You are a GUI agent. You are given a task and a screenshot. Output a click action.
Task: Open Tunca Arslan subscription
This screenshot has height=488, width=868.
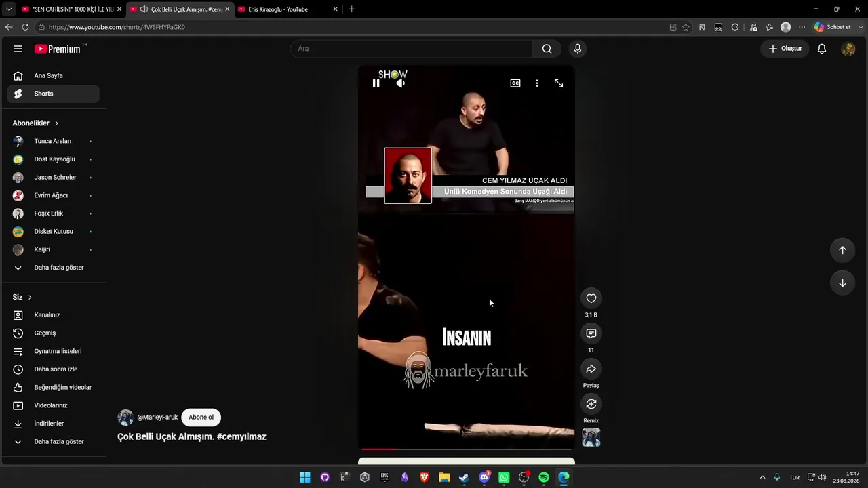click(x=54, y=141)
